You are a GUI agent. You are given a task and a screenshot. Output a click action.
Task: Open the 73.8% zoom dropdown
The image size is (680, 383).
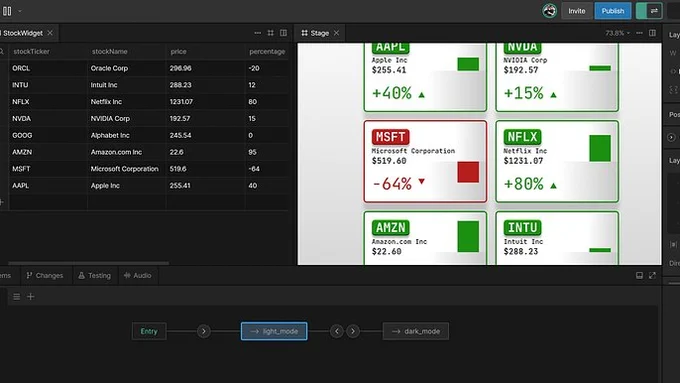(618, 33)
